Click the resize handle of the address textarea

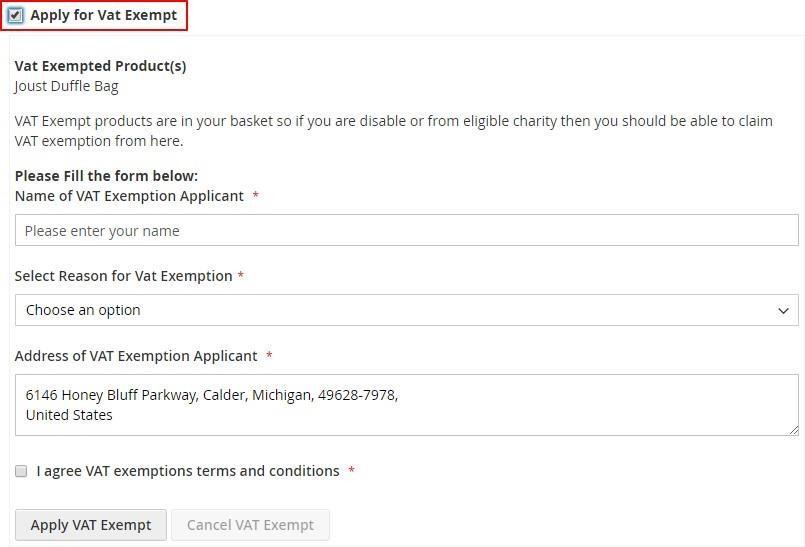coord(793,430)
